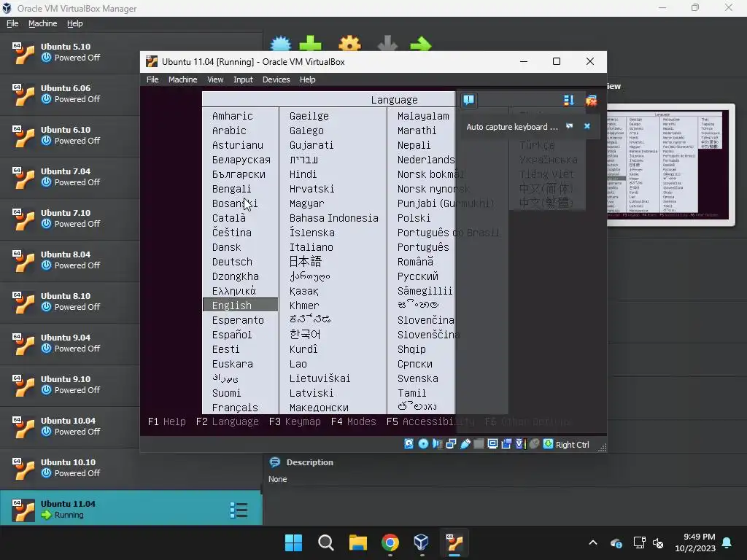Viewport: 747px width, 560px height.
Task: Open the Devices menu
Action: point(276,79)
